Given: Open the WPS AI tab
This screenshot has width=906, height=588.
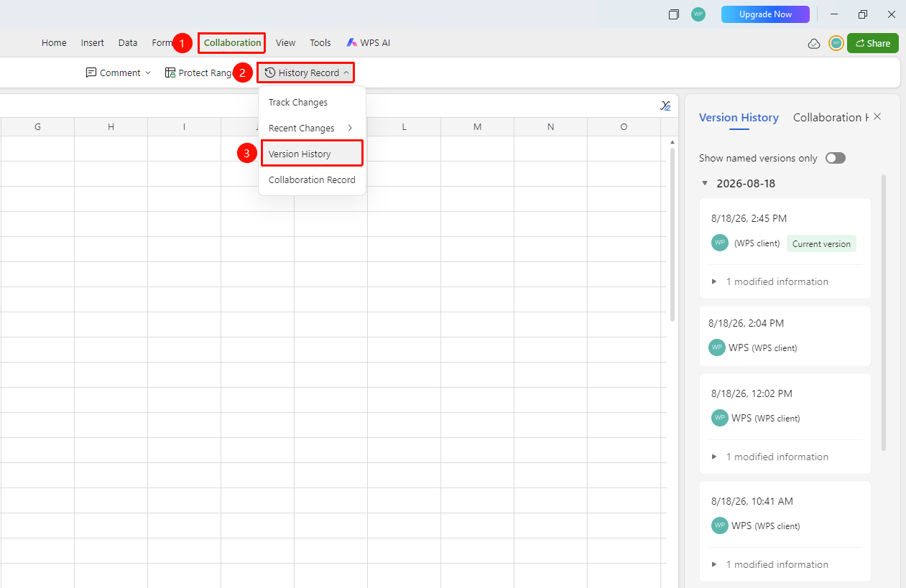Looking at the screenshot, I should coord(369,43).
